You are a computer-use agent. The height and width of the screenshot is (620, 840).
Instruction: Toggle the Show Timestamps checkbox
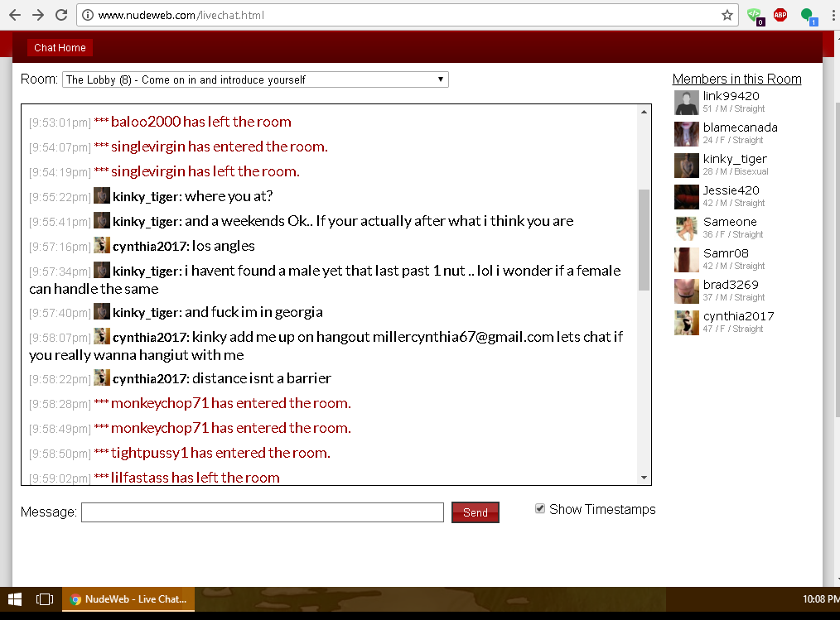tap(541, 509)
